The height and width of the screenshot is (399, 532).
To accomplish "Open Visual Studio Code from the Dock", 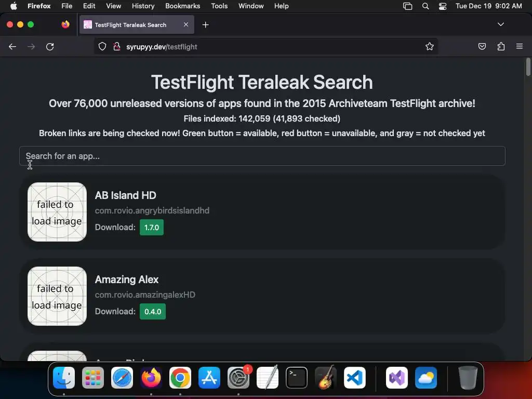I will pos(355,378).
